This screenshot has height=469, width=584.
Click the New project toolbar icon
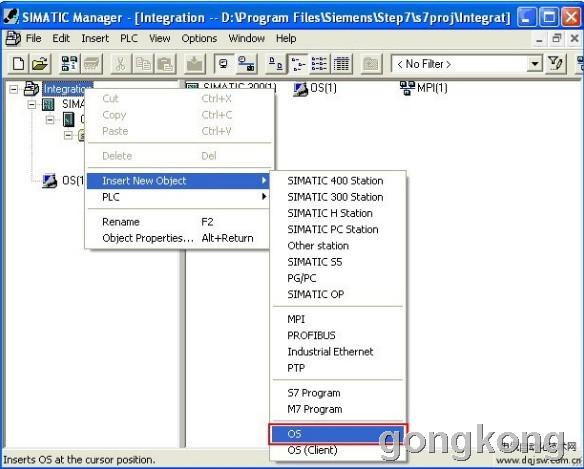point(19,64)
